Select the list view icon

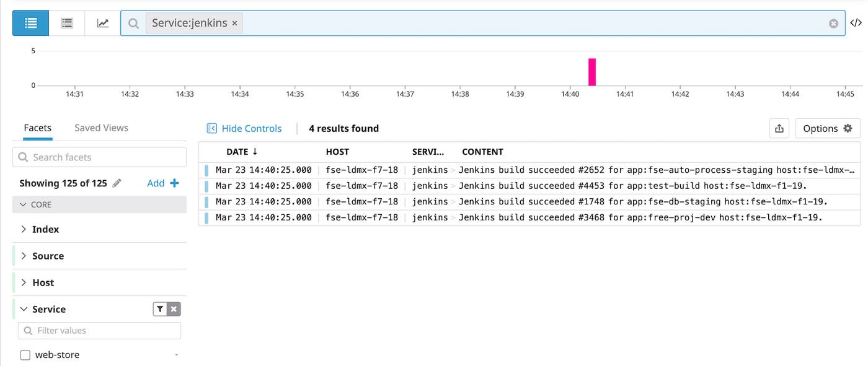point(30,22)
